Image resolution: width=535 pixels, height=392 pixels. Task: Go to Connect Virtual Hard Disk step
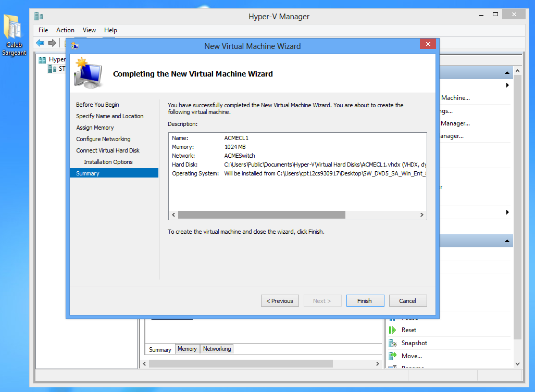tap(108, 150)
